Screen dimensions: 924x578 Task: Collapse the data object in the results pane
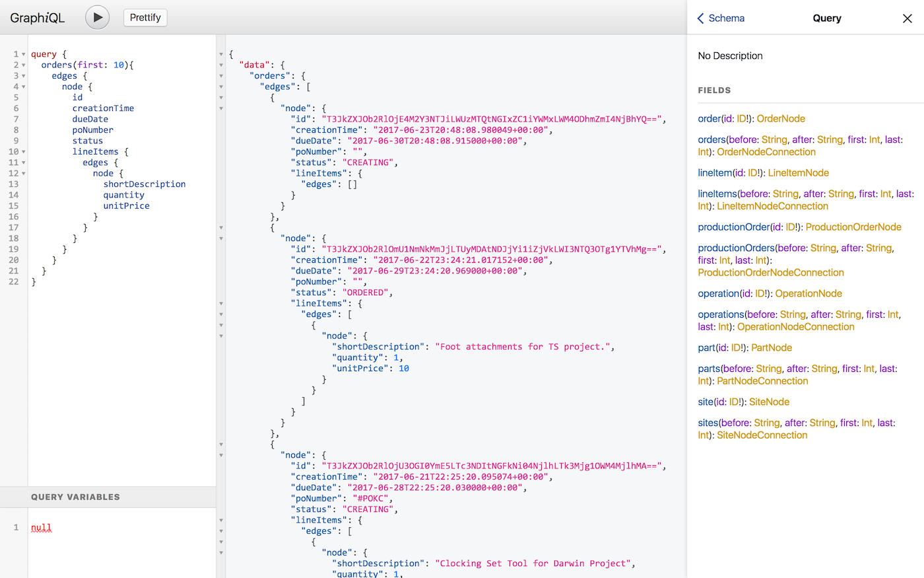220,65
